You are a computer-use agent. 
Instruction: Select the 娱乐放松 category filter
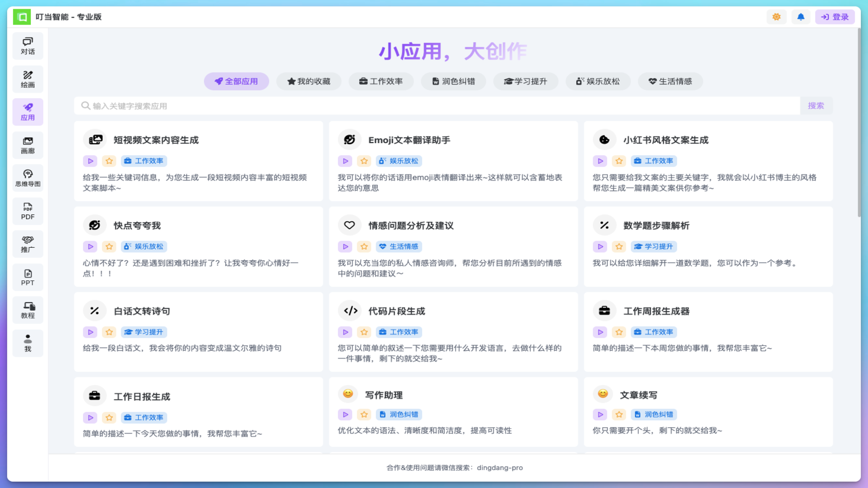(598, 81)
